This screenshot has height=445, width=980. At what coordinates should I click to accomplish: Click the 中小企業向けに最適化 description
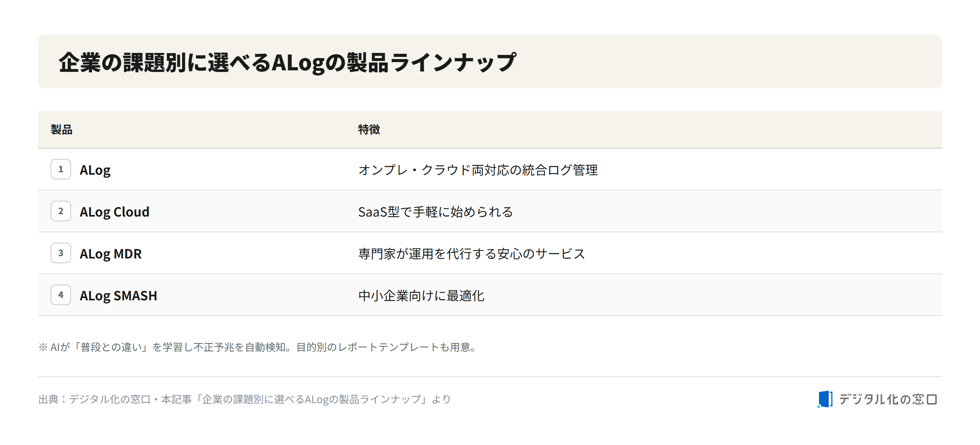pos(421,296)
